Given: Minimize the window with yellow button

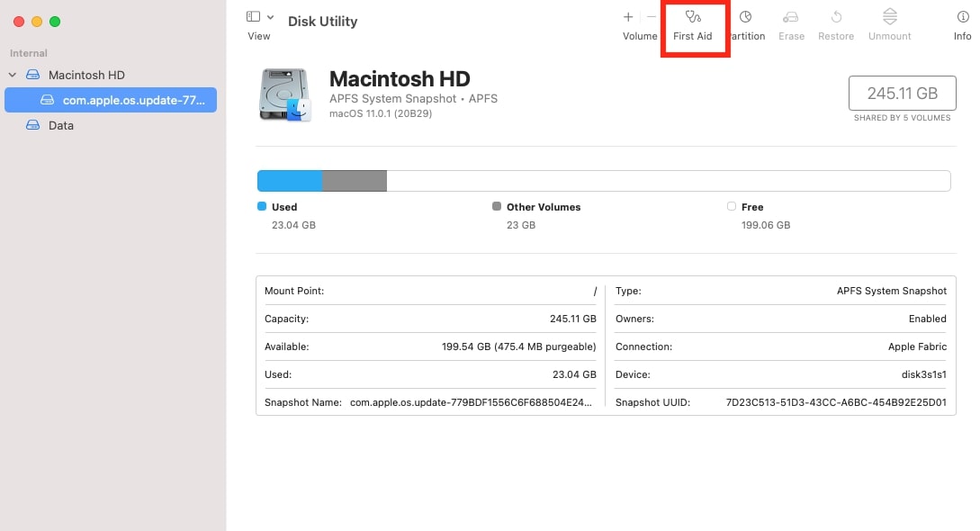Looking at the screenshot, I should click(37, 22).
